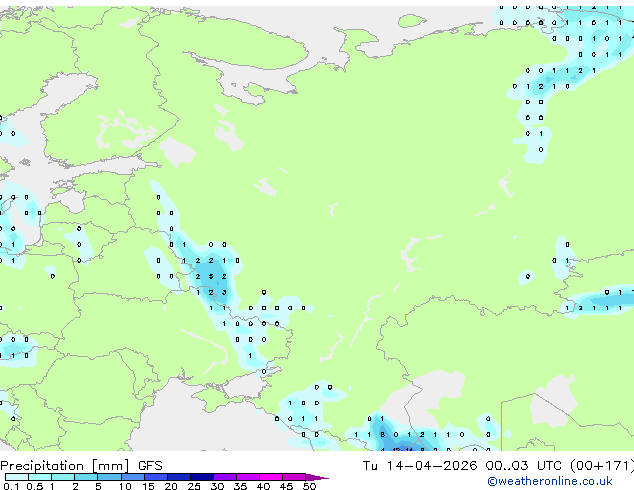Click the legend label '30'

click(217, 486)
